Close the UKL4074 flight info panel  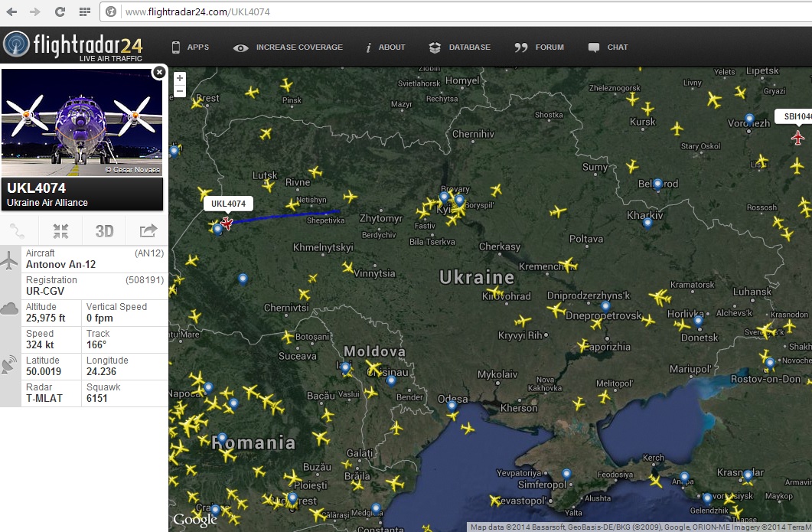[159, 72]
